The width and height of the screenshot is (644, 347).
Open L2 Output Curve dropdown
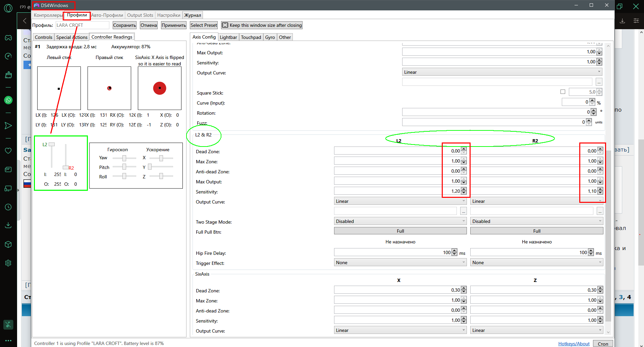click(400, 201)
